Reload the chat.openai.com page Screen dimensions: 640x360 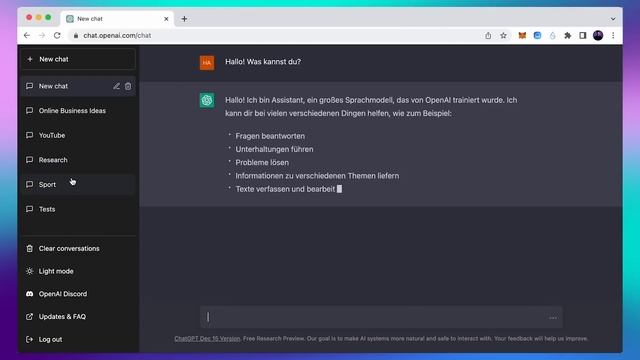coord(57,36)
